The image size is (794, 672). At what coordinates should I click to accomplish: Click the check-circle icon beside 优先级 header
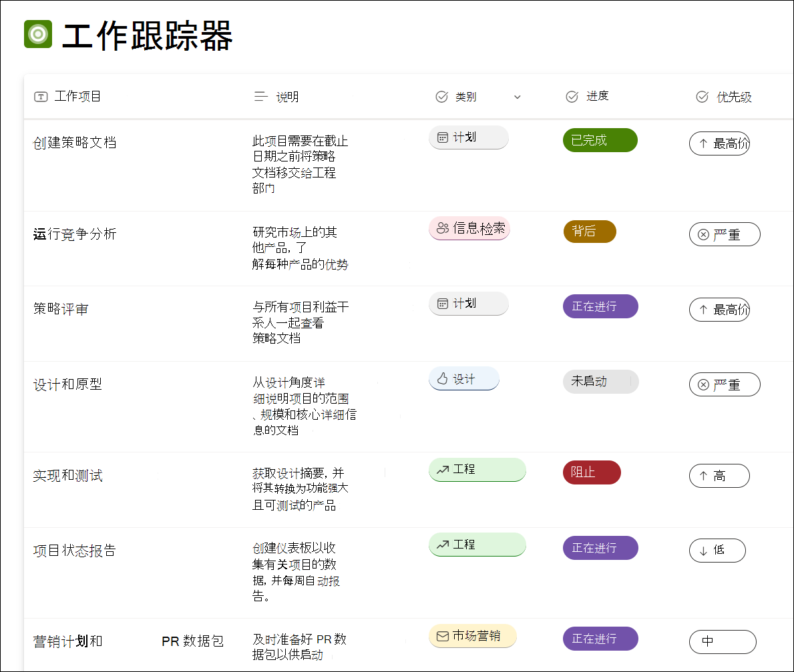702,97
